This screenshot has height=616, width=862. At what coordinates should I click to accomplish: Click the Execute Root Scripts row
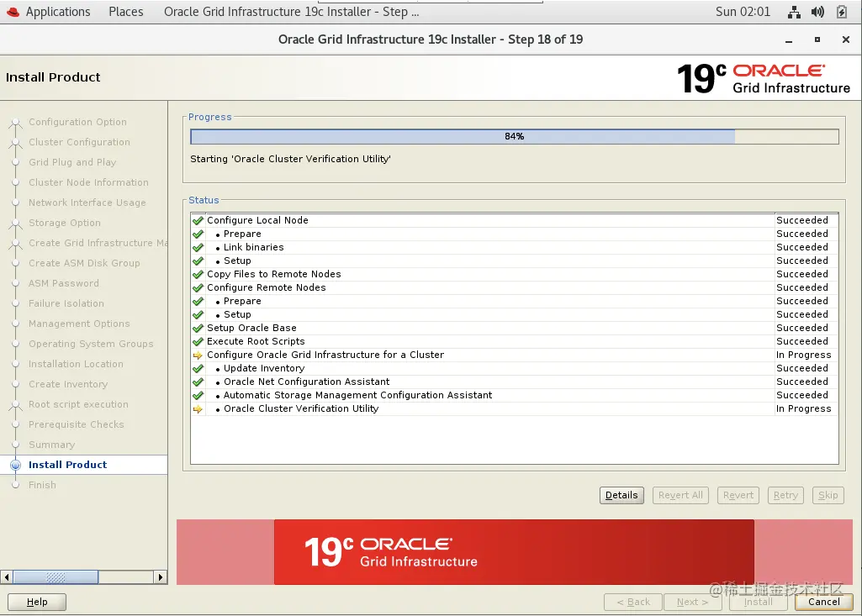pyautogui.click(x=514, y=341)
